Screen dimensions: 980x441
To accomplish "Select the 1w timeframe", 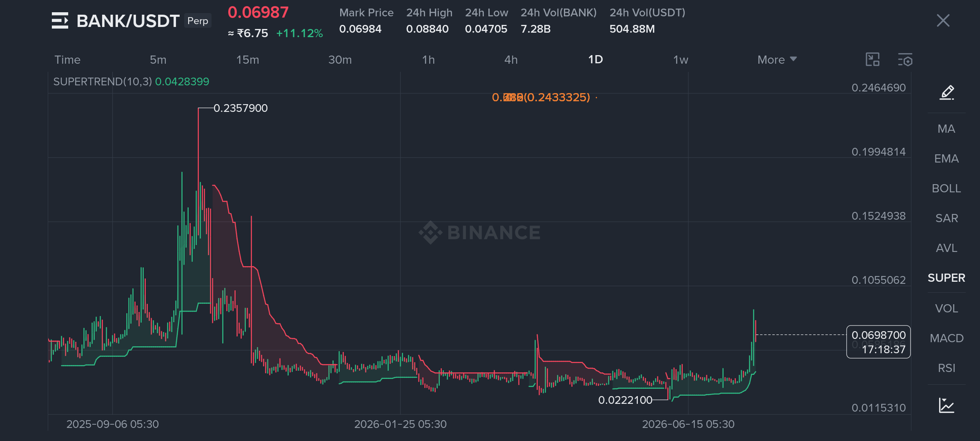I will 681,60.
